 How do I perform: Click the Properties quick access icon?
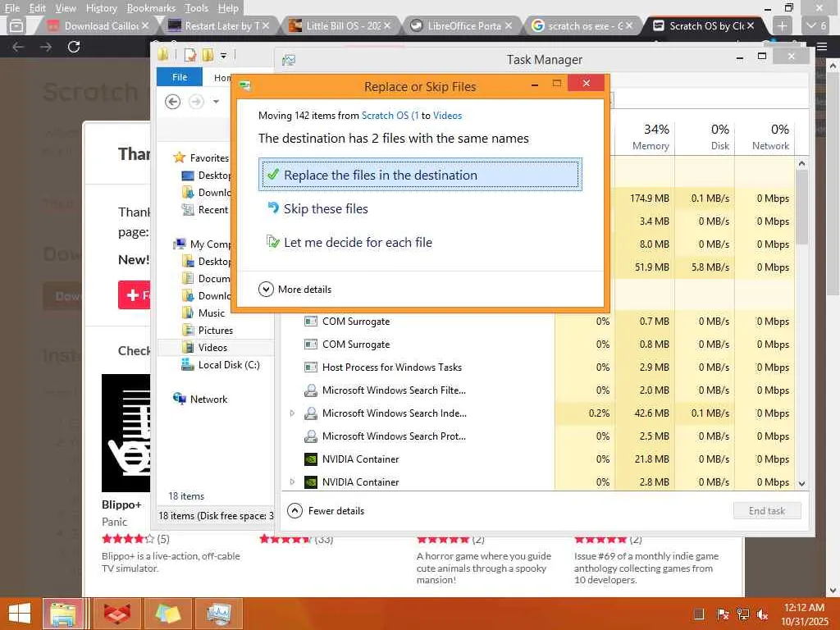(x=190, y=55)
